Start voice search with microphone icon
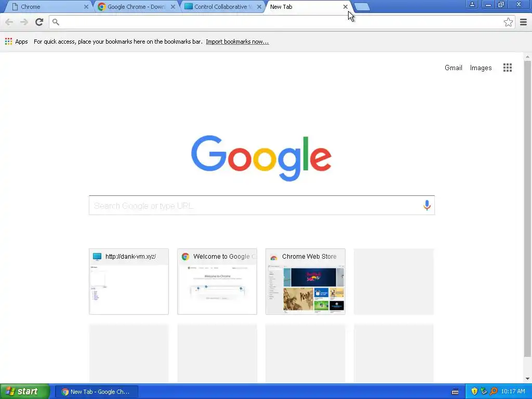The width and height of the screenshot is (532, 399). click(x=427, y=205)
